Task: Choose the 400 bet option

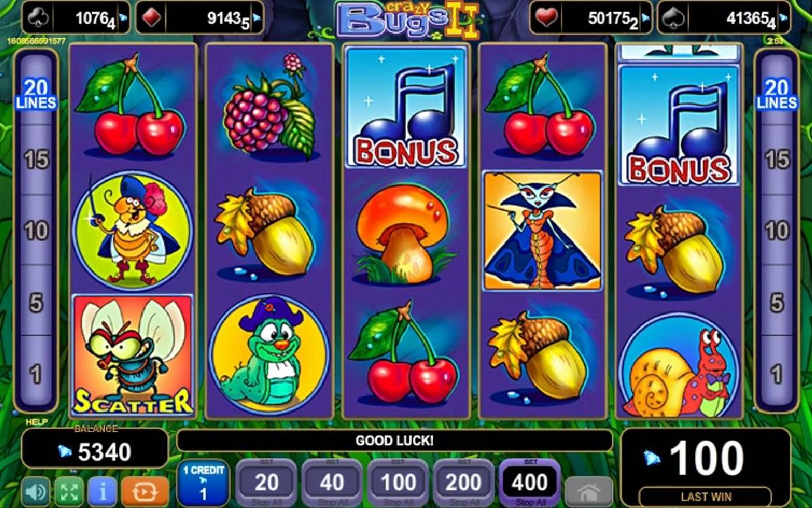Action: coord(529,483)
